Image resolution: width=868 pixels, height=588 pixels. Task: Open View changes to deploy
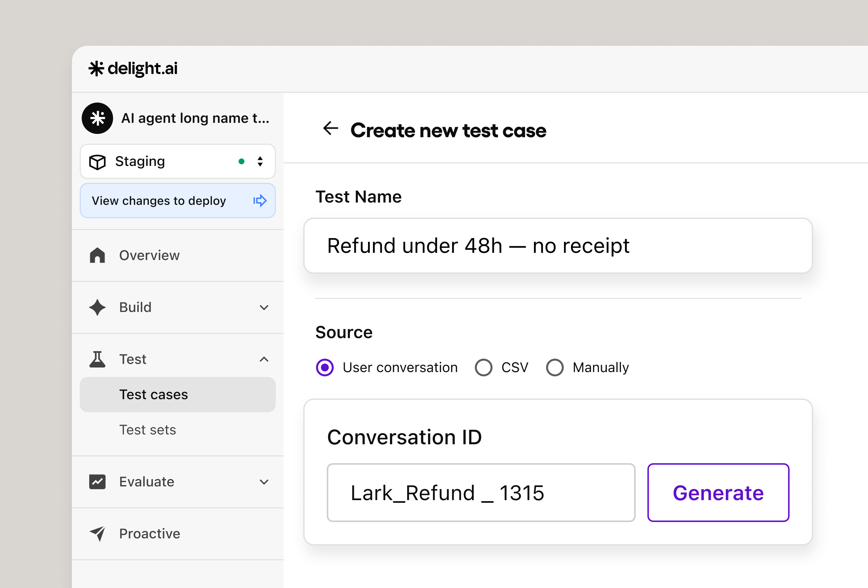[x=178, y=201]
